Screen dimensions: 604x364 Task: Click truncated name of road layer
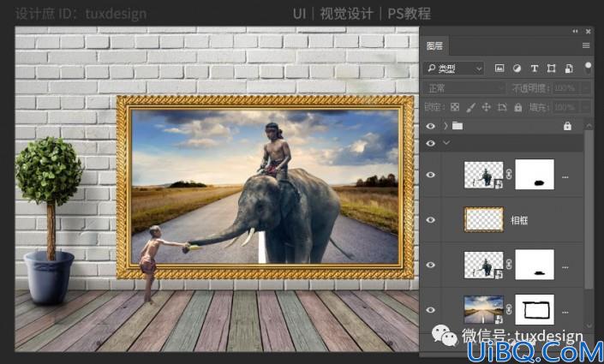click(565, 313)
